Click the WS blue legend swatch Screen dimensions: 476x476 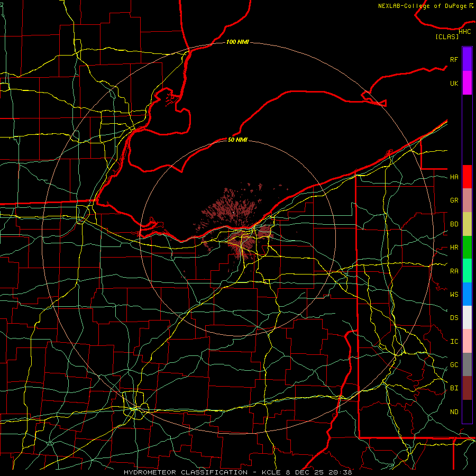(467, 294)
